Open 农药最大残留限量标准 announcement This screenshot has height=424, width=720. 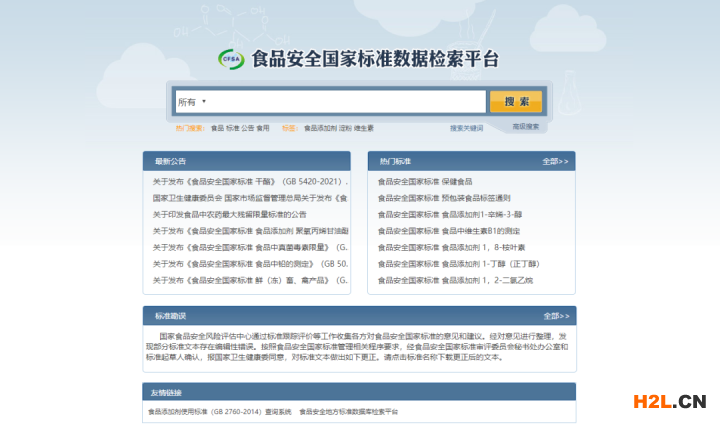pos(230,214)
